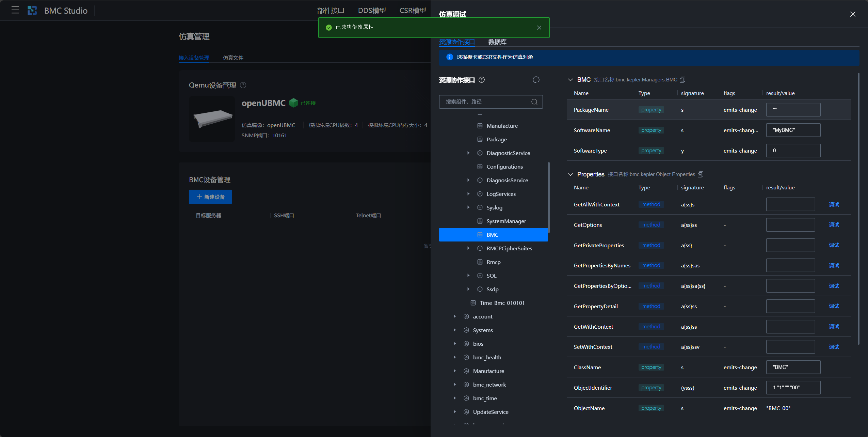Collapse the Properties interface section
The image size is (868, 437).
click(570, 174)
